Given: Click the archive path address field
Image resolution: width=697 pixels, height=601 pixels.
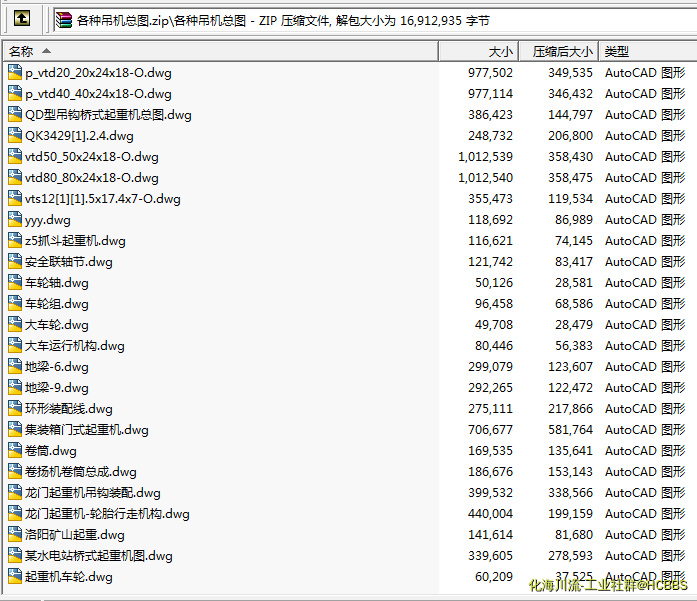Looking at the screenshot, I should pos(375,20).
